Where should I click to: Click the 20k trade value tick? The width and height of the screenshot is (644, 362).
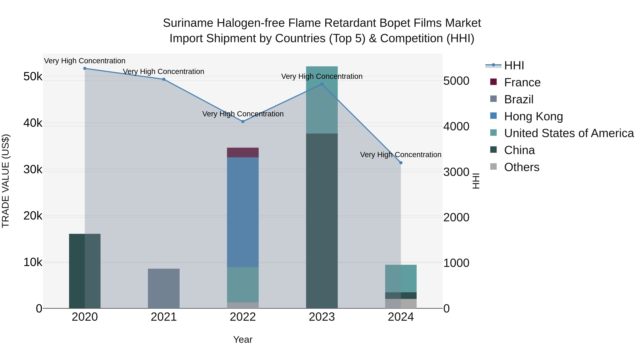33,216
